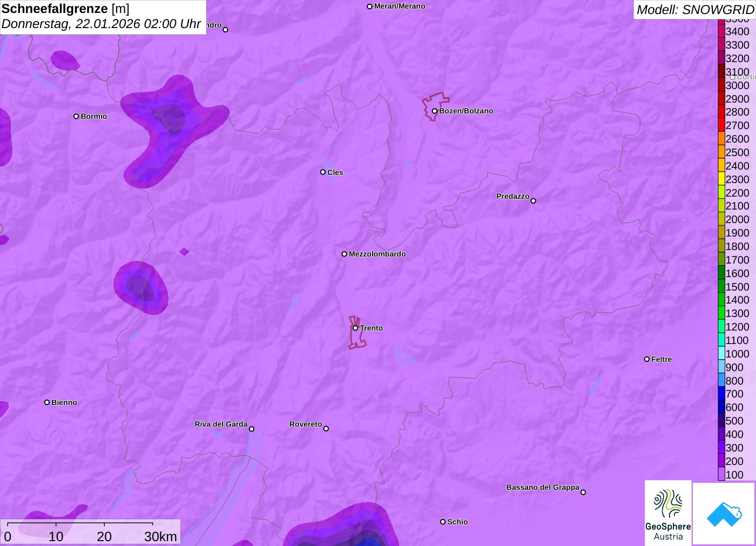Select the Predazzo location dot
This screenshot has width=756, height=546.
point(534,201)
